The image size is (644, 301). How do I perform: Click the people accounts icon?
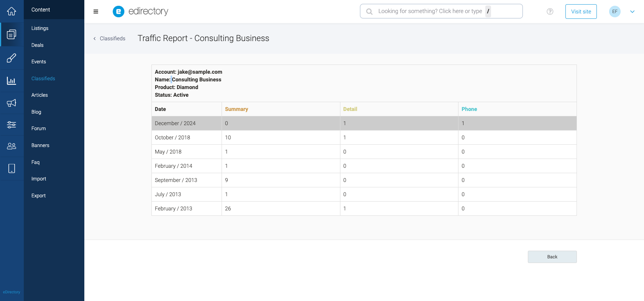tap(11, 146)
